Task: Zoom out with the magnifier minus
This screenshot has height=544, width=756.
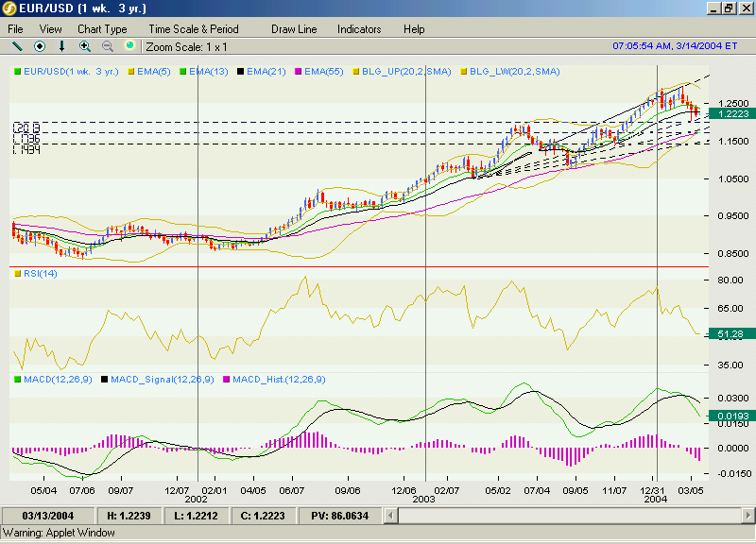Action: [107, 45]
